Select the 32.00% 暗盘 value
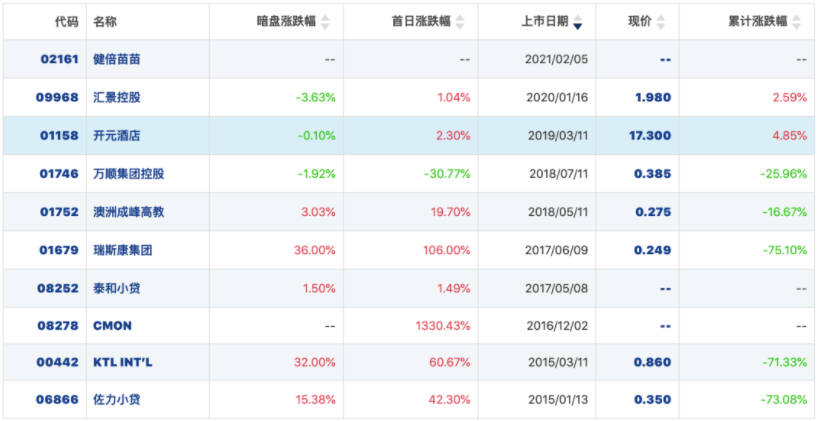This screenshot has height=421, width=820. [x=315, y=362]
